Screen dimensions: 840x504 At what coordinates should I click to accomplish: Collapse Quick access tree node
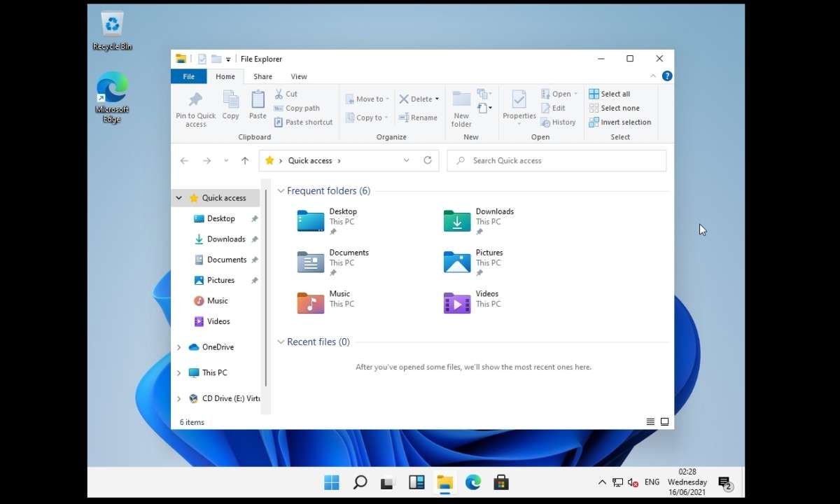[x=178, y=198]
